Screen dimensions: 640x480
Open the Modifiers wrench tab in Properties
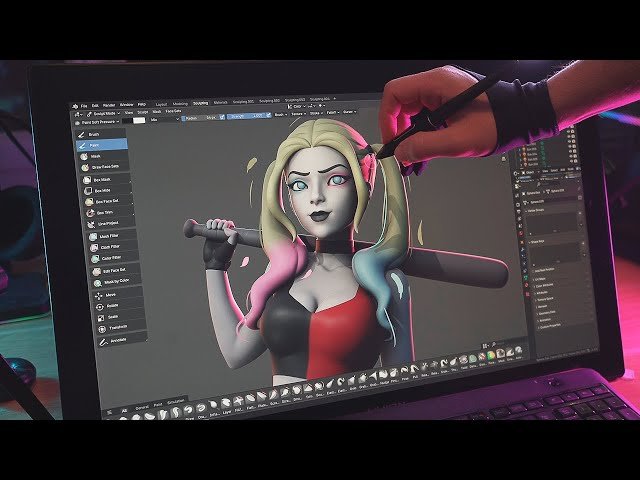click(x=522, y=249)
